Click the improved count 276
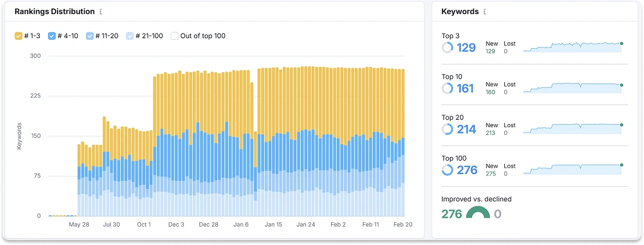 pyautogui.click(x=452, y=214)
